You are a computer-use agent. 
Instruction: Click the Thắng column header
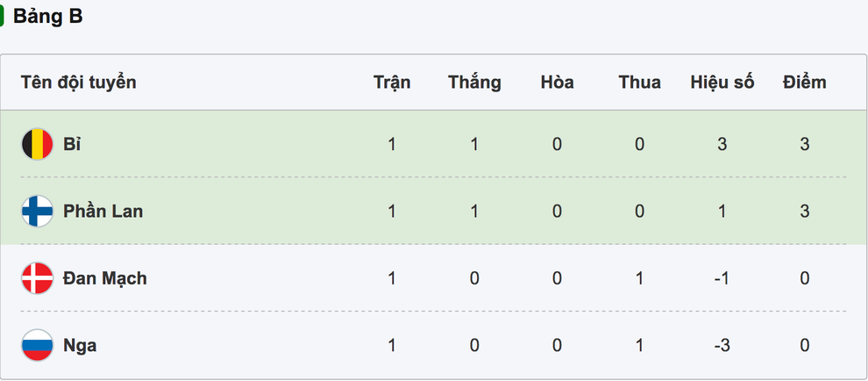coord(474,83)
